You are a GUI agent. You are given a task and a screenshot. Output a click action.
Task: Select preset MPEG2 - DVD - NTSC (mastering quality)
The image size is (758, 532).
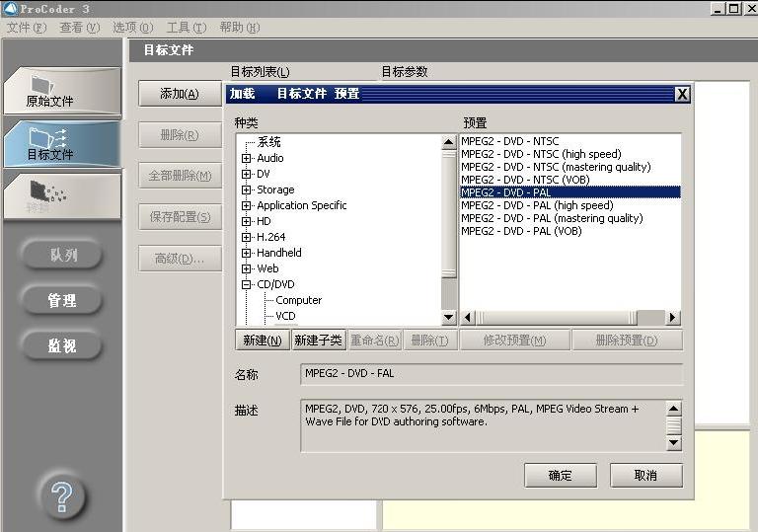coord(556,167)
